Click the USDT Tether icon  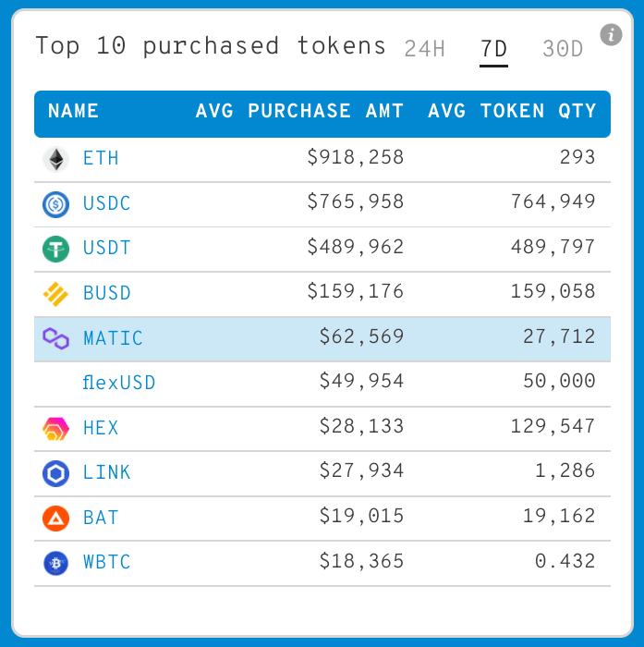(x=56, y=249)
